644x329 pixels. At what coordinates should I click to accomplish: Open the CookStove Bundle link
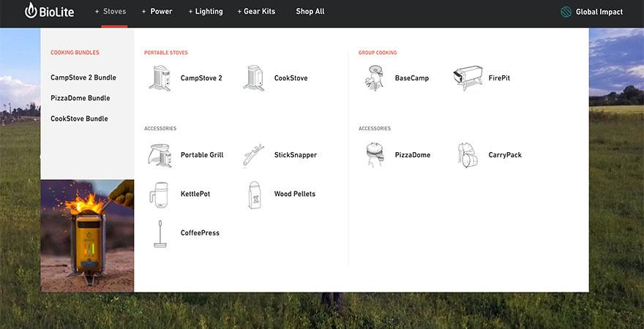tap(79, 118)
